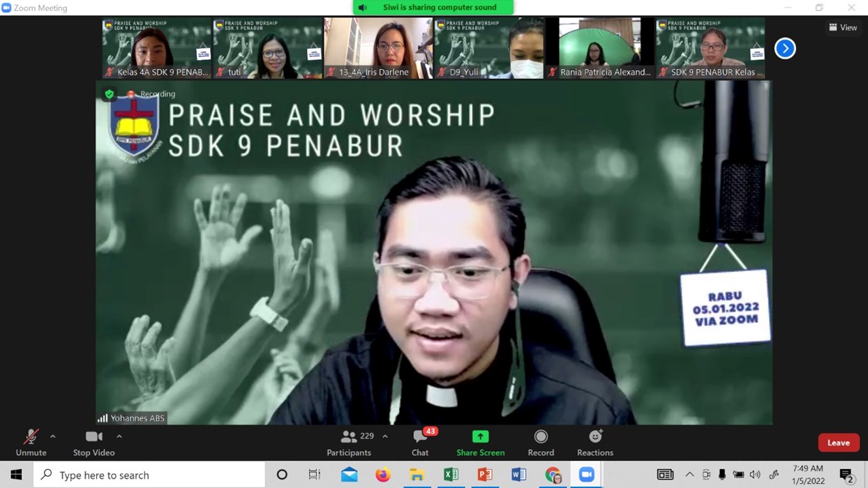Open Task View on the taskbar
868x488 pixels.
click(315, 475)
